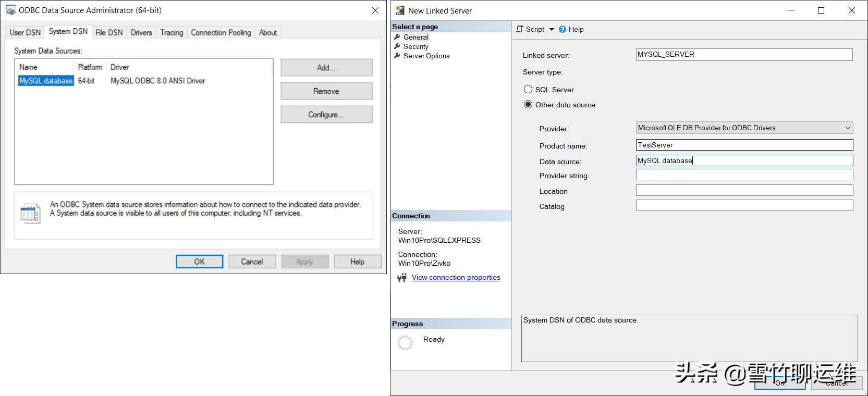Viewport: 868px width, 396px height.
Task: Select the SQL Server radio button
Action: pyautogui.click(x=528, y=90)
